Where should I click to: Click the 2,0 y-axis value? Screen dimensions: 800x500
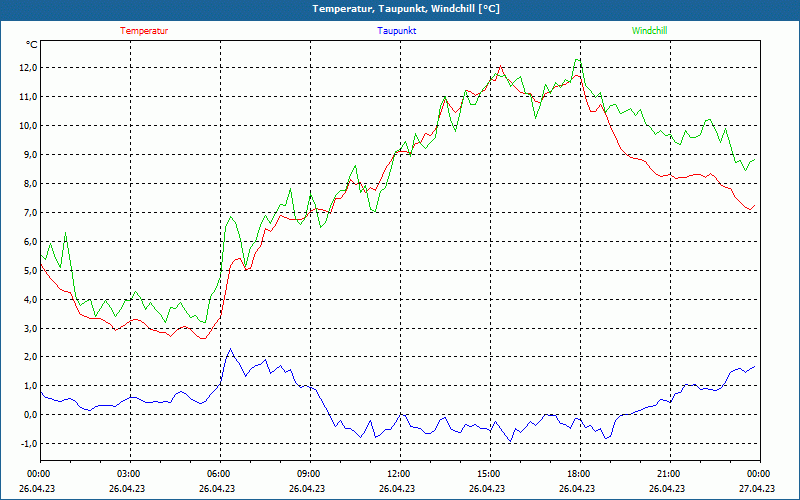(31, 357)
